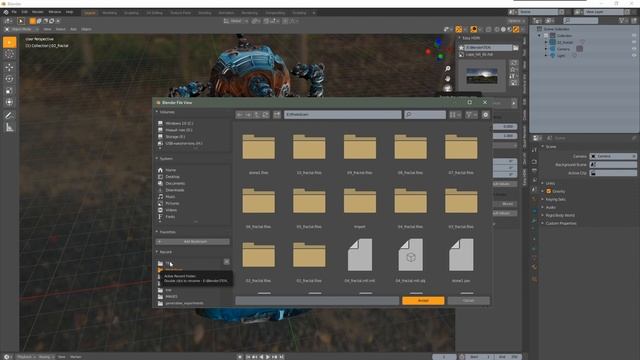Expand the Keying Sets panel
Image resolution: width=640 pixels, height=360 pixels.
pos(555,200)
